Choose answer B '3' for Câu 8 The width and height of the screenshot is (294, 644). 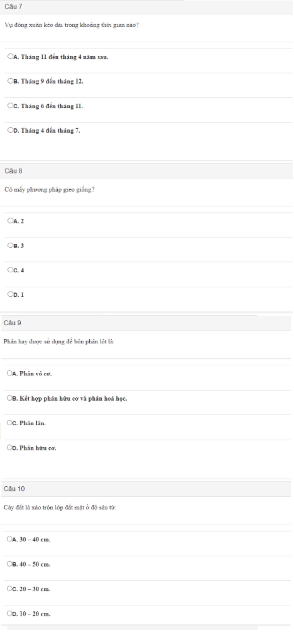point(10,245)
